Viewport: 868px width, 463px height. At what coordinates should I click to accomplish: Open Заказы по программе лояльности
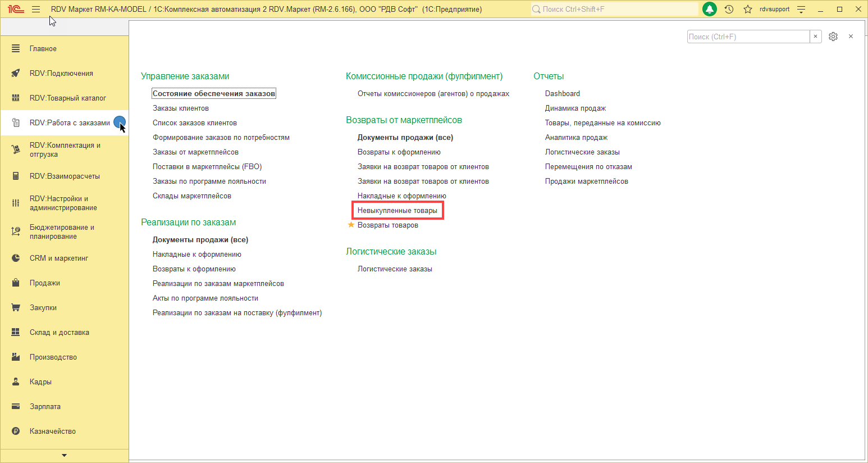pos(209,181)
